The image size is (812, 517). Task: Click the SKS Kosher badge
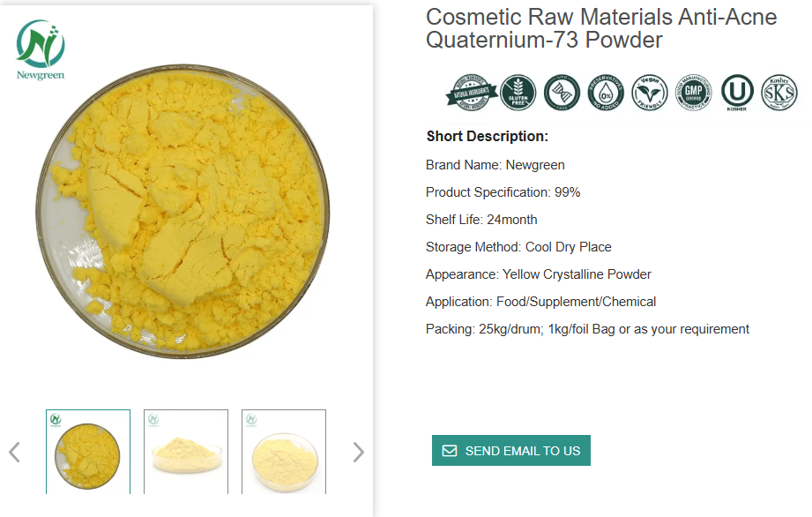pyautogui.click(x=779, y=93)
